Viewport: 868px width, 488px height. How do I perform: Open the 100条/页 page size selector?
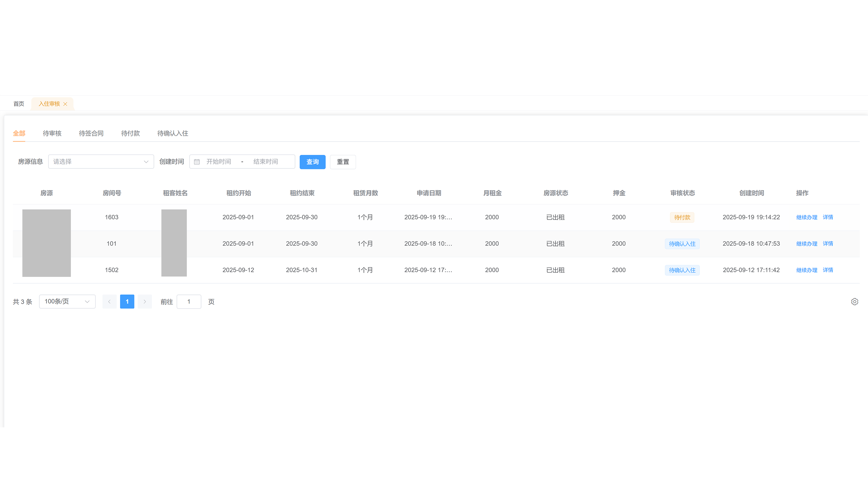click(67, 302)
